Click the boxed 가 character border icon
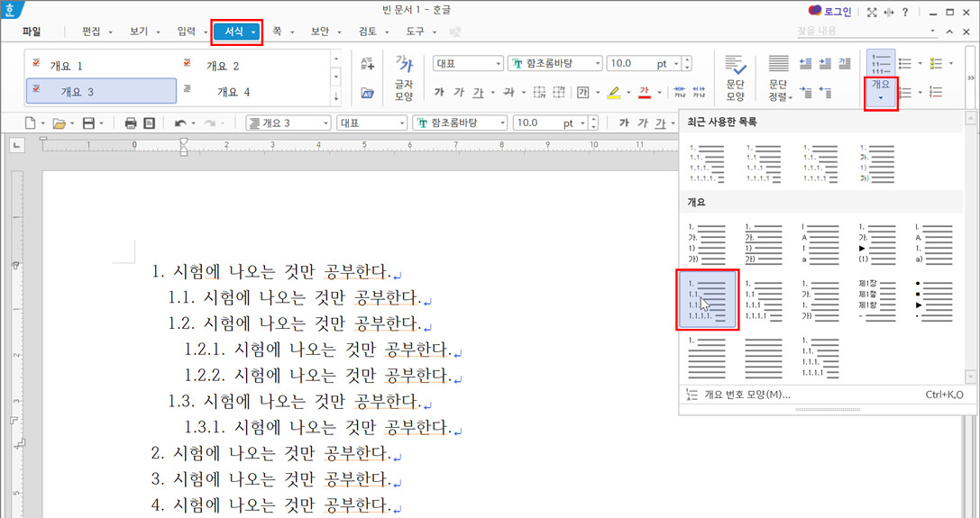 click(x=582, y=93)
